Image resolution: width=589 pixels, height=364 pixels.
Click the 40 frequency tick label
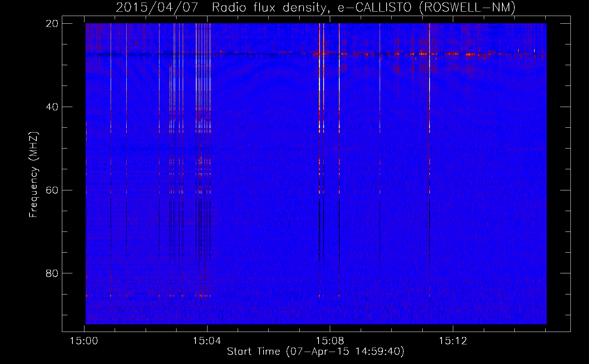[x=52, y=107]
